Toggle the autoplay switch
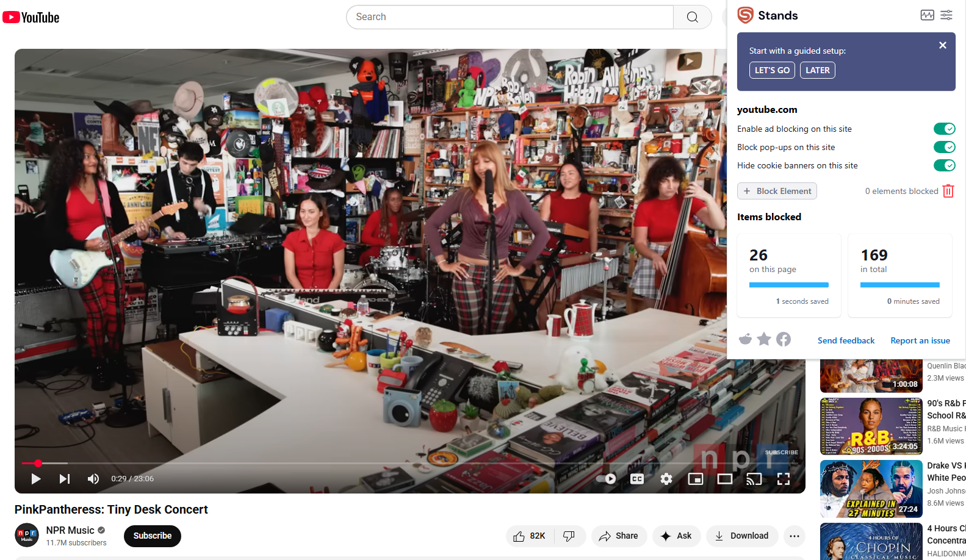 pyautogui.click(x=607, y=479)
